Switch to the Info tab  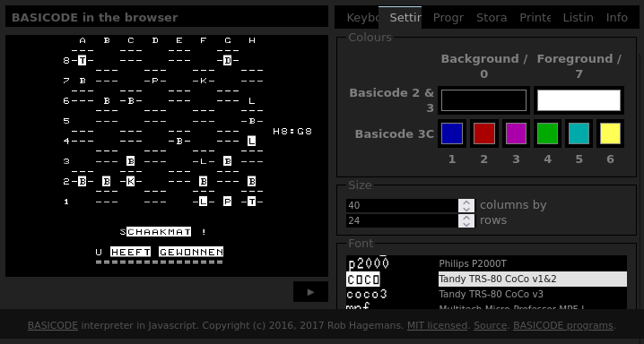616,18
